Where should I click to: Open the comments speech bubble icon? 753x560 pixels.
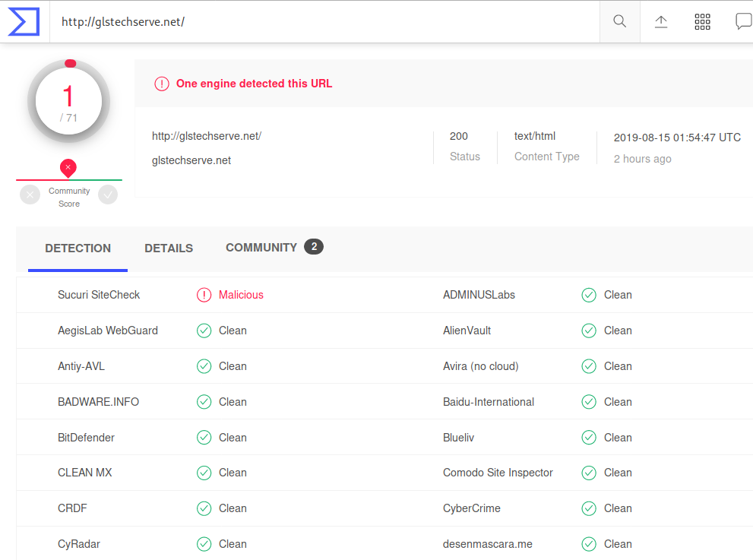[744, 21]
